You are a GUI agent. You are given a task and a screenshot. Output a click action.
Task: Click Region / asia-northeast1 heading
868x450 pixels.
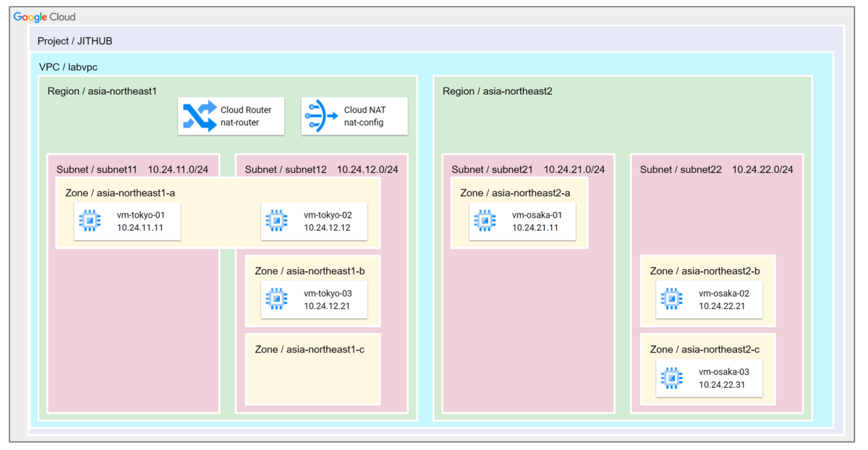coord(101,91)
